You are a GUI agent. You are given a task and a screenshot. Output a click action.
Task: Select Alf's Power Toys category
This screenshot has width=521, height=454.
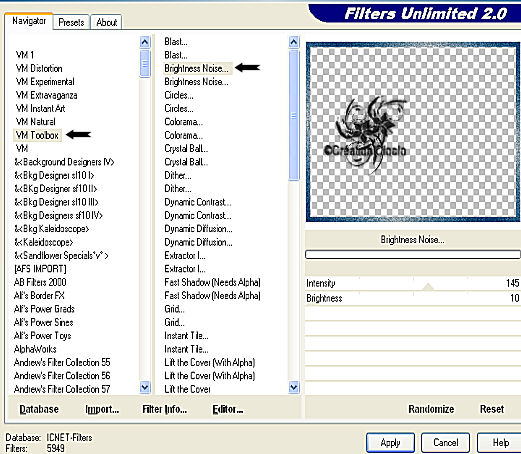click(43, 336)
